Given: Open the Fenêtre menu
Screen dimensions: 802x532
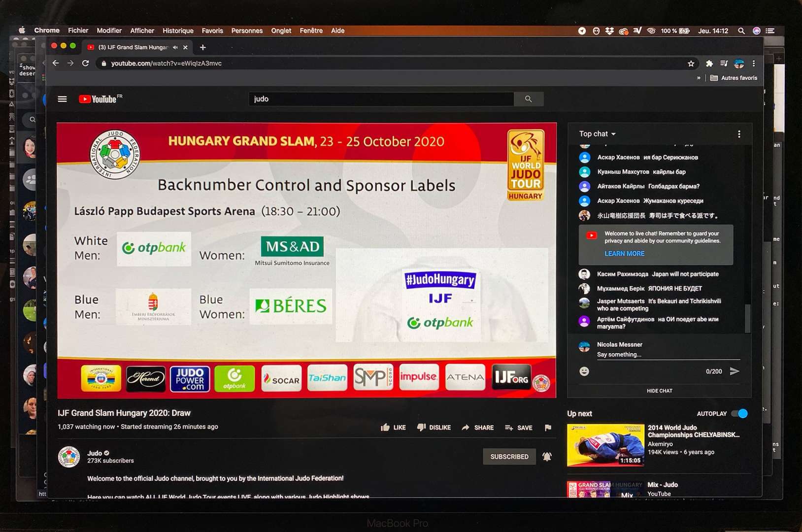Looking at the screenshot, I should click(311, 31).
